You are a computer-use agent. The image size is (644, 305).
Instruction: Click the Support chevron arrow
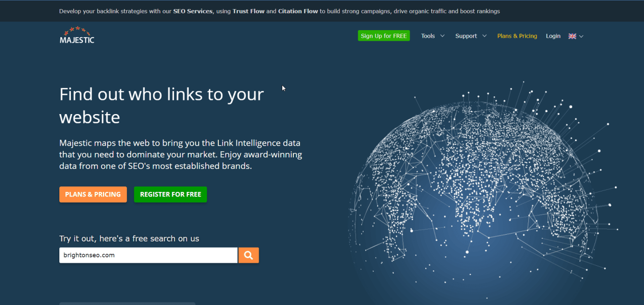click(485, 36)
